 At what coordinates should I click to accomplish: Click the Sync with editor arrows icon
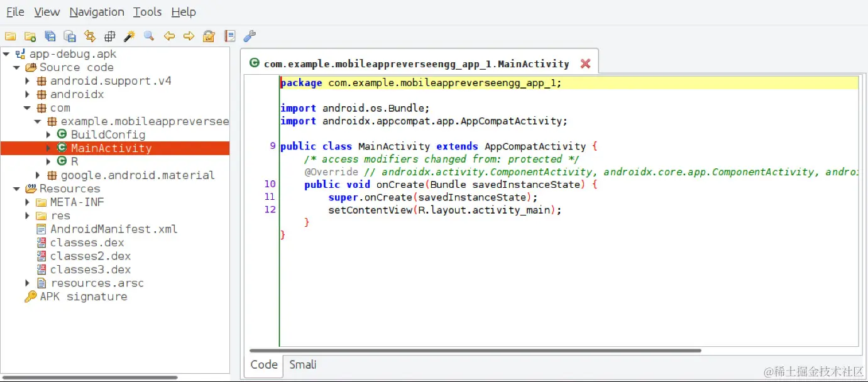(x=89, y=36)
